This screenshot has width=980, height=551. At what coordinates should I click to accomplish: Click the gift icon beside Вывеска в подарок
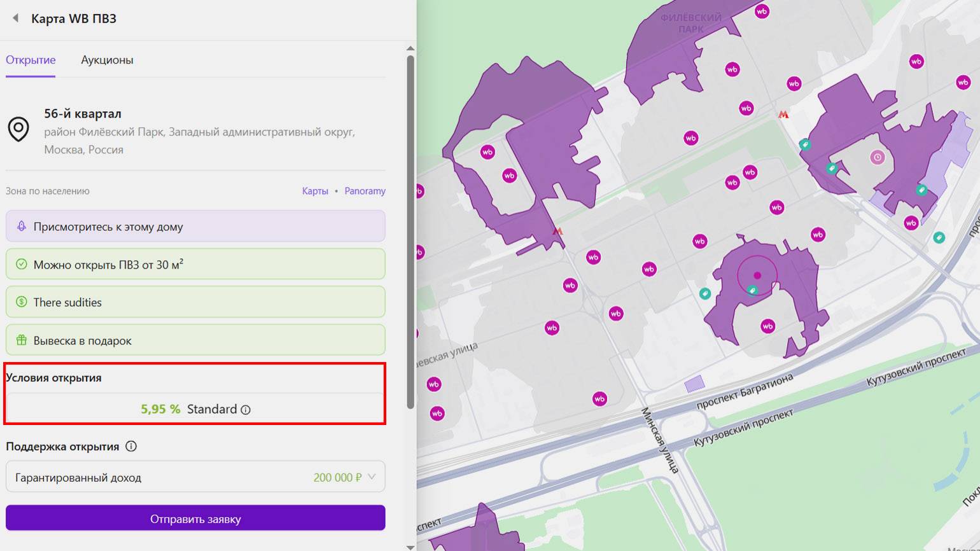[21, 340]
